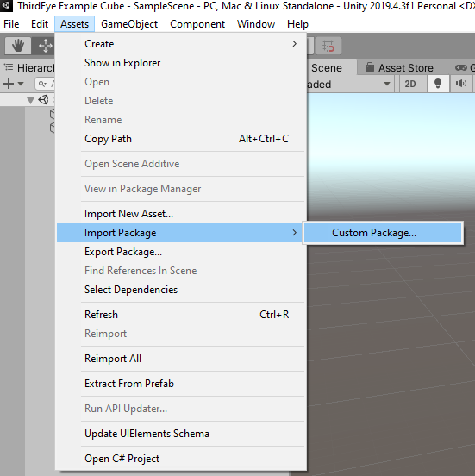
Task: Click the Unity logo in title bar
Action: 6,5
